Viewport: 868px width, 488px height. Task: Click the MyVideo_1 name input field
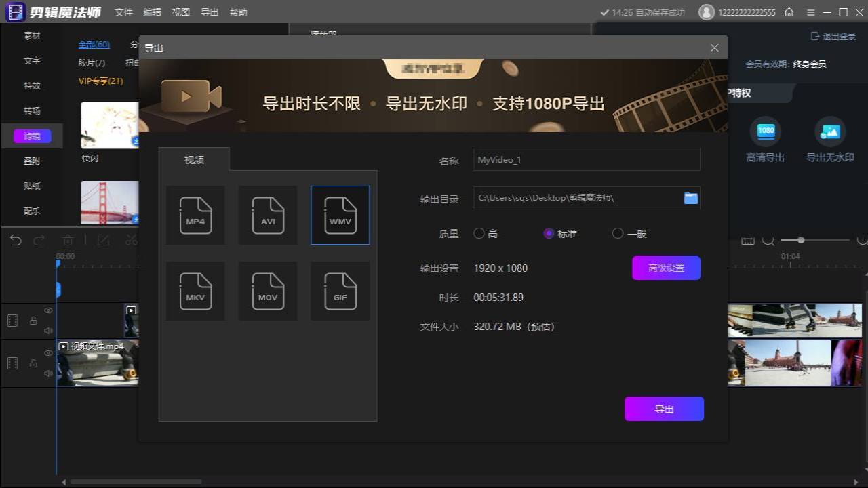[586, 160]
